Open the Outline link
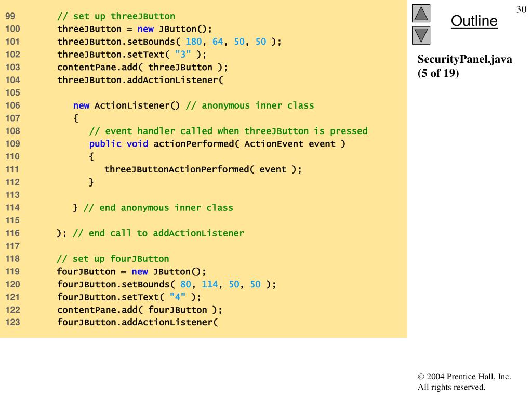The height and width of the screenshot is (399, 532). coord(474,21)
